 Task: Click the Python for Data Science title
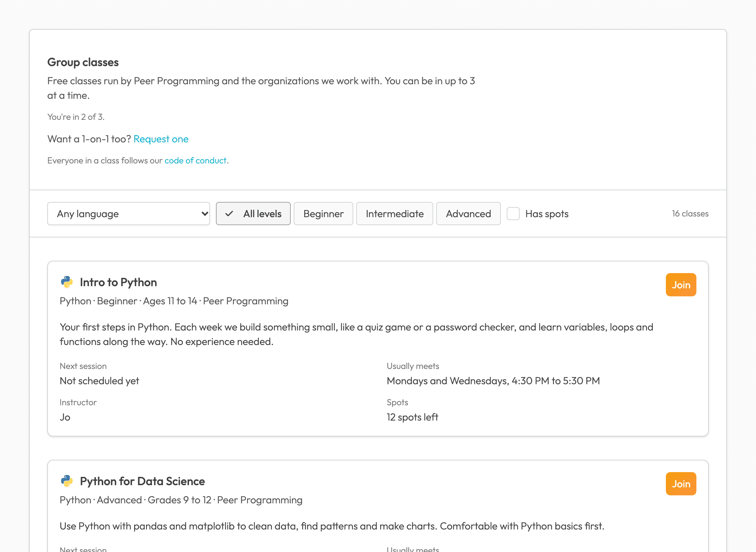click(x=142, y=481)
